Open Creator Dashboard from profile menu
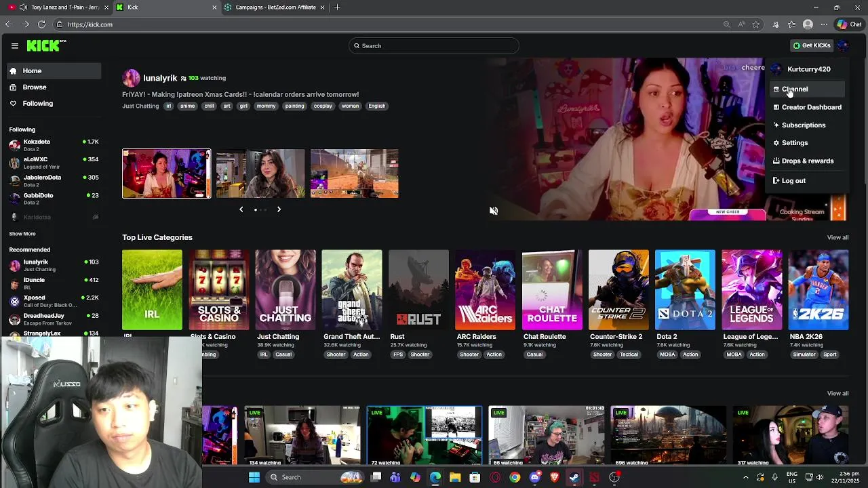The width and height of the screenshot is (868, 488). click(806, 107)
